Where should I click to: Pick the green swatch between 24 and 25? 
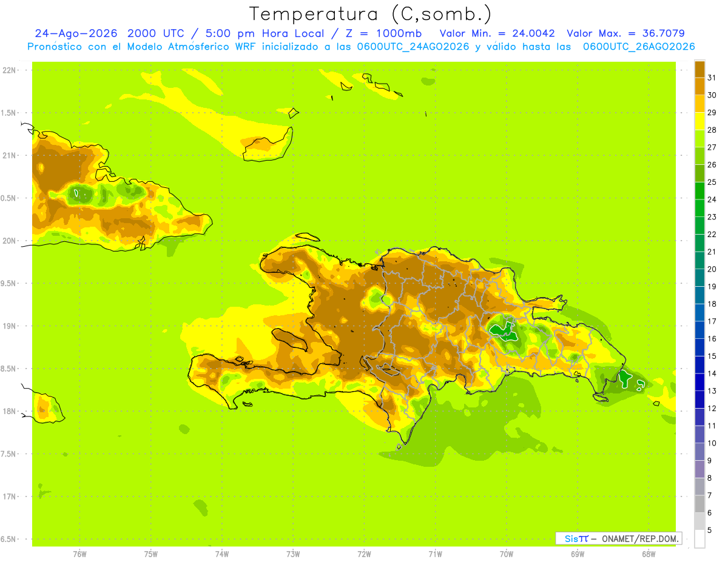[x=699, y=191]
